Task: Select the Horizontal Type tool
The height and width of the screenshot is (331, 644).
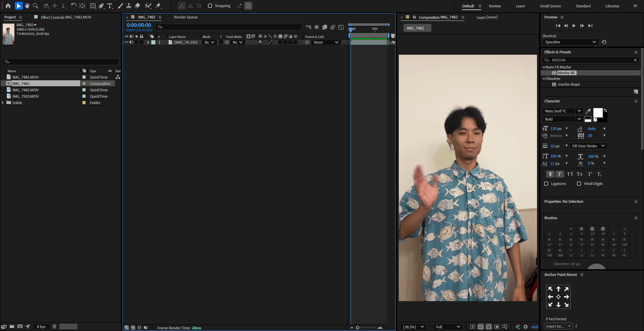Action: click(110, 6)
